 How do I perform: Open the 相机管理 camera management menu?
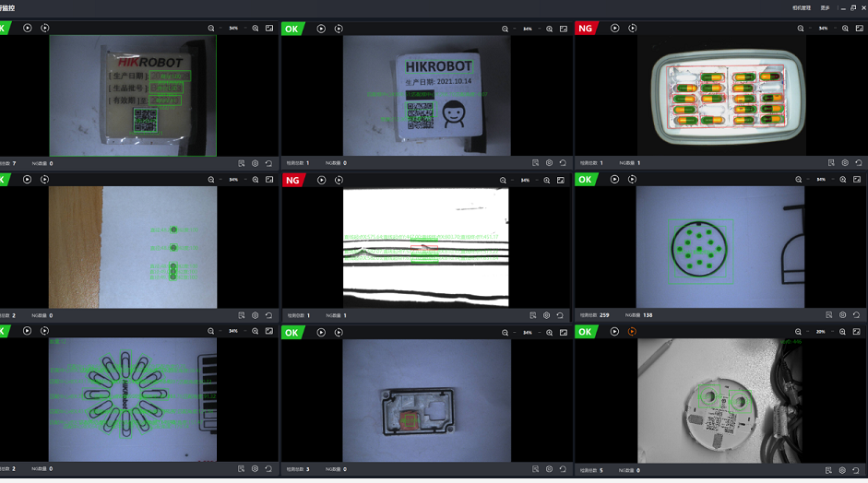tap(801, 7)
